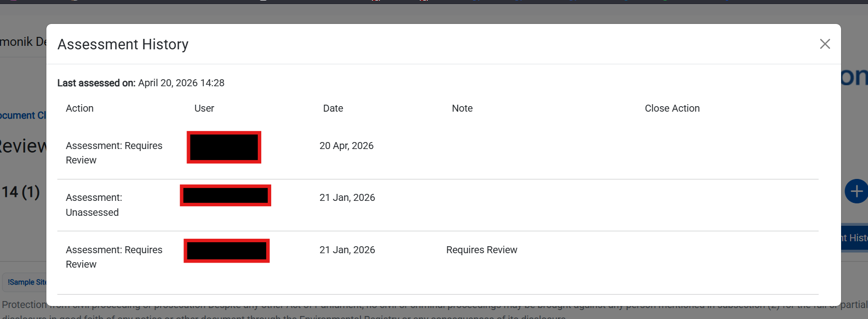Select the Requires Review entry dated 20 Apr

(114, 153)
